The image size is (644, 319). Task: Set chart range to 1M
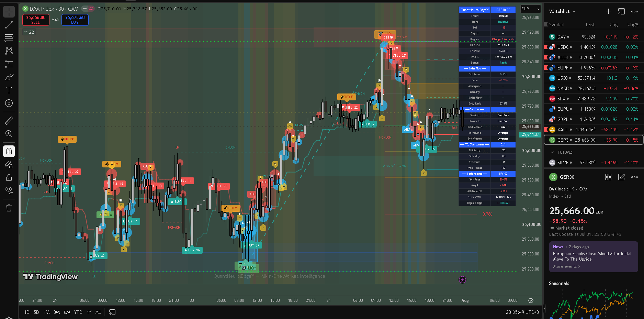[47, 312]
